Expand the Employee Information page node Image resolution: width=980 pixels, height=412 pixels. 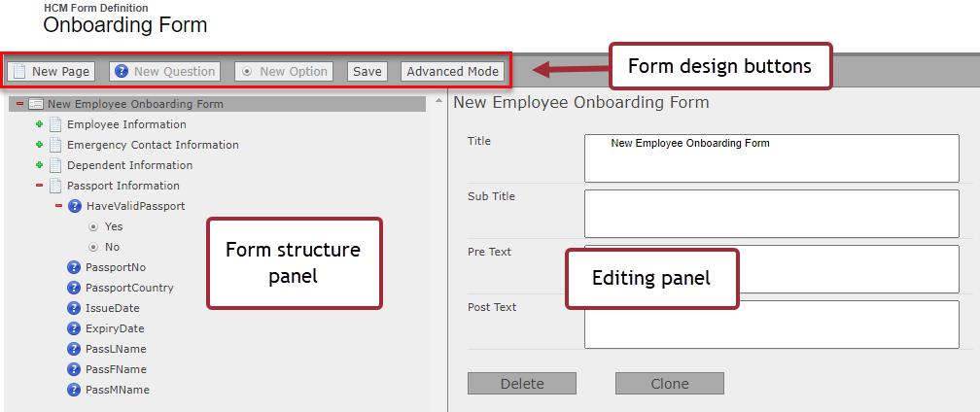(x=40, y=124)
